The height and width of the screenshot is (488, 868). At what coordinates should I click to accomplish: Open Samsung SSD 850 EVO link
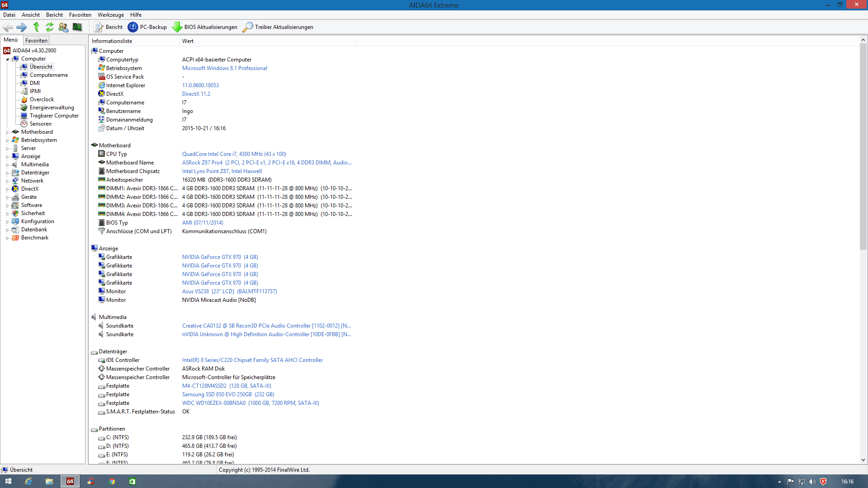click(x=228, y=394)
